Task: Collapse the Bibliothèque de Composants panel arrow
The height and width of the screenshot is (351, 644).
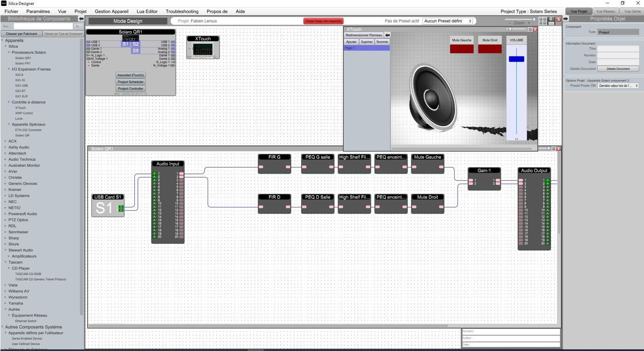Action: [81, 19]
